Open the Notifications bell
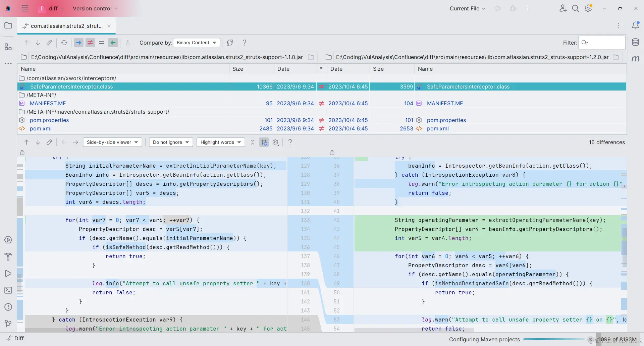The width and height of the screenshot is (644, 346). click(636, 25)
